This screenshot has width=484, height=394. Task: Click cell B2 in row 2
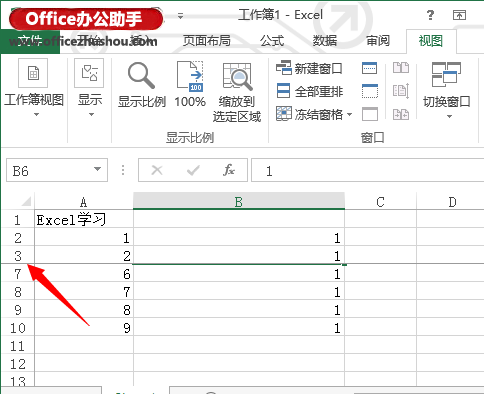point(239,238)
